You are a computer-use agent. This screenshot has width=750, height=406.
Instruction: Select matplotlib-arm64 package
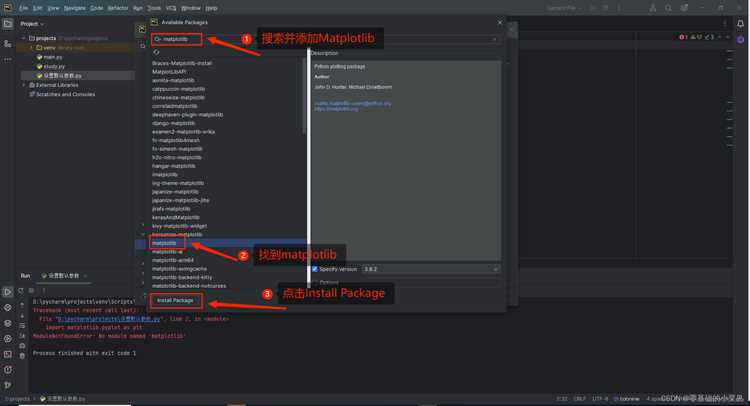pos(173,261)
